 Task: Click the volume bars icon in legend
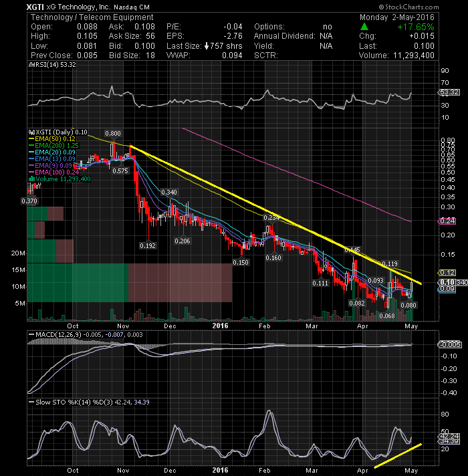coord(31,178)
